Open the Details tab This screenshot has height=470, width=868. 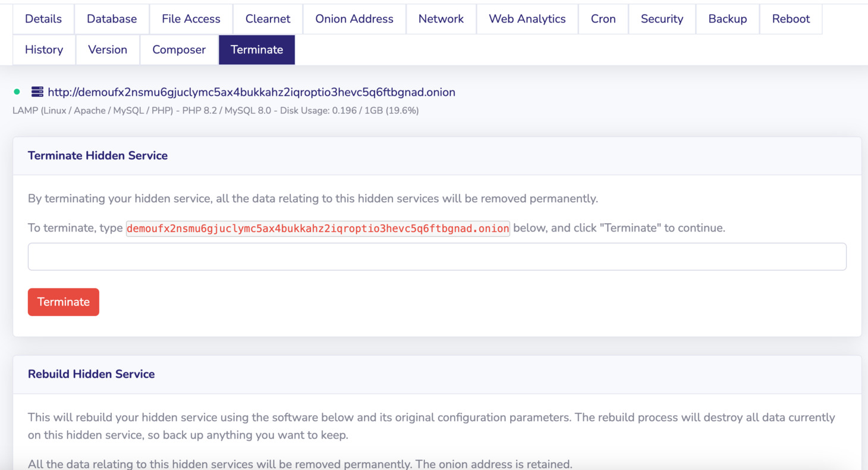tap(43, 19)
